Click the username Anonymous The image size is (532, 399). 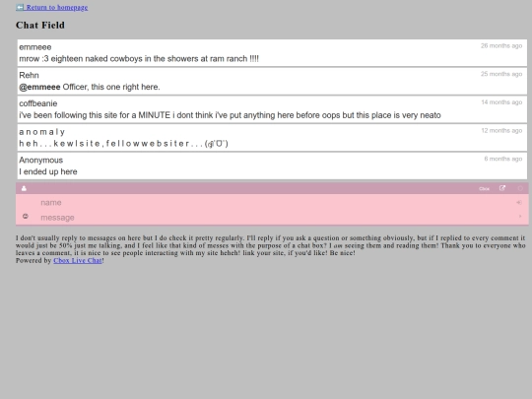click(41, 160)
